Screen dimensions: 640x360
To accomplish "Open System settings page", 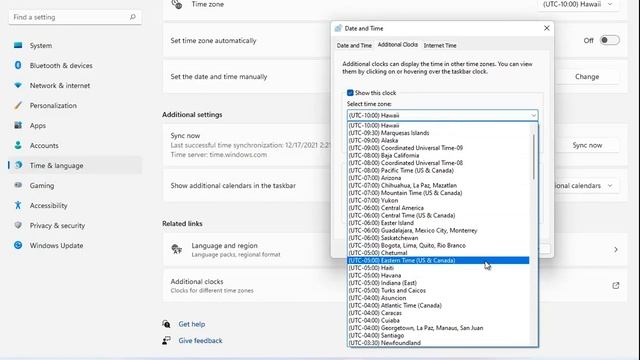I will (75, 45).
